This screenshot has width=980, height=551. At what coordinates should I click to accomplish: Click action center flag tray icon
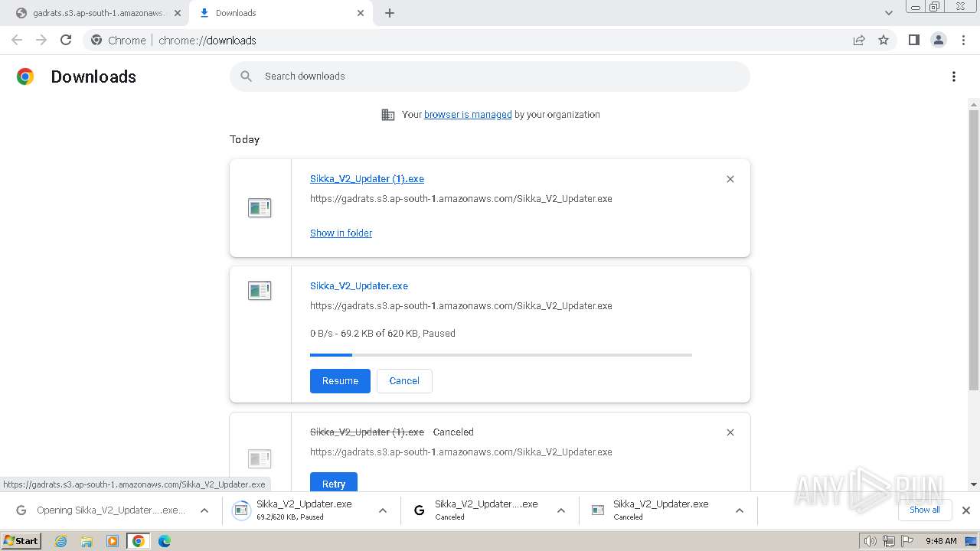[906, 541]
